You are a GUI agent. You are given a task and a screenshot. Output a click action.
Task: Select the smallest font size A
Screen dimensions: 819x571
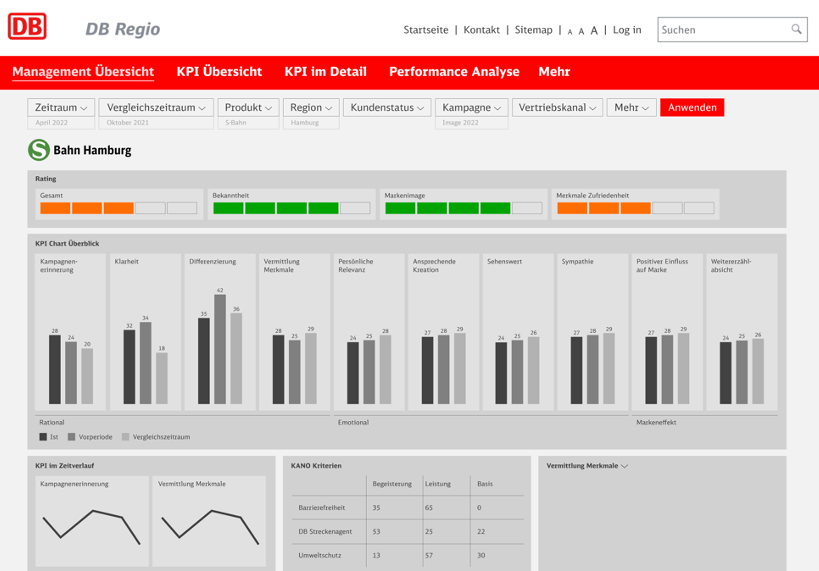point(570,32)
